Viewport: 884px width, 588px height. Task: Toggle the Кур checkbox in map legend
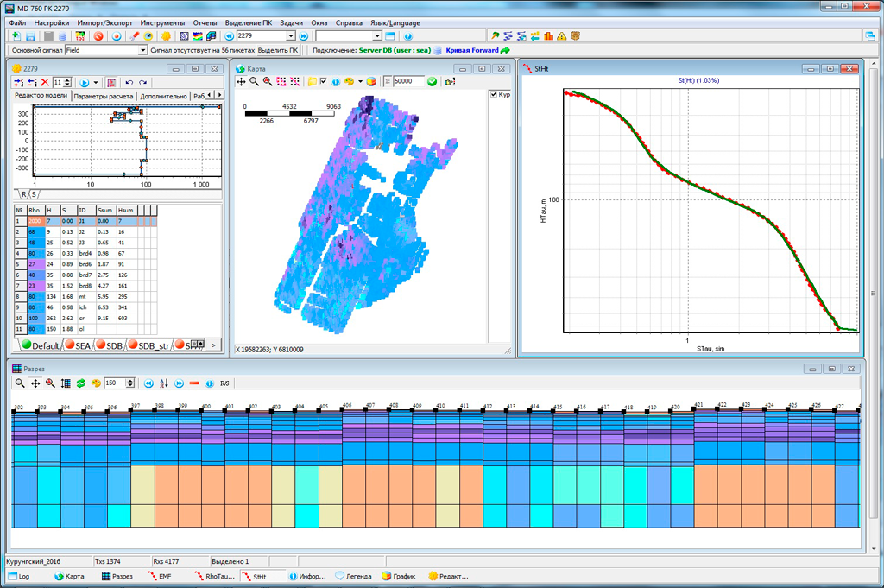494,95
